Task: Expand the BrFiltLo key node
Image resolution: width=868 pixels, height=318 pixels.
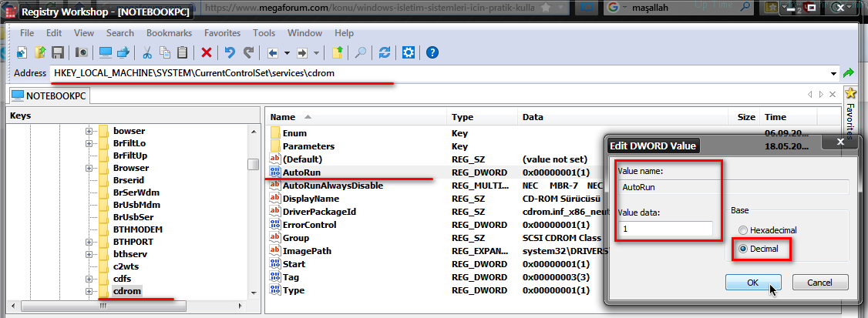Action: point(89,143)
